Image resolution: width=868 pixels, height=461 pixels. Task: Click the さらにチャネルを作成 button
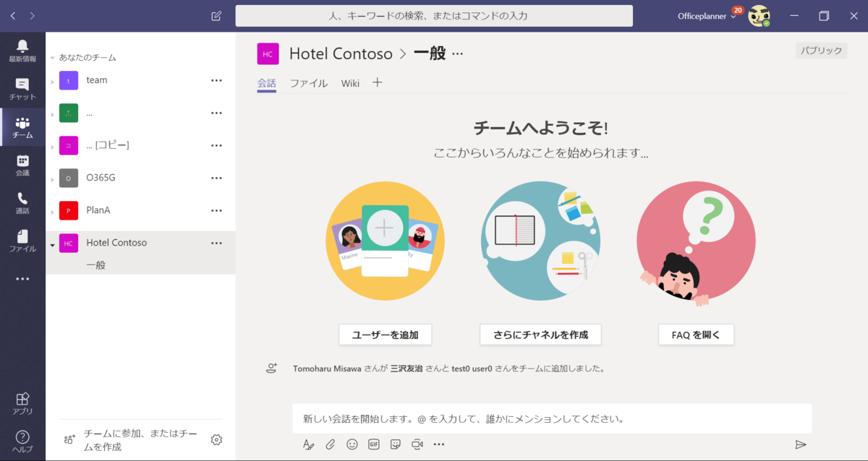click(x=540, y=335)
